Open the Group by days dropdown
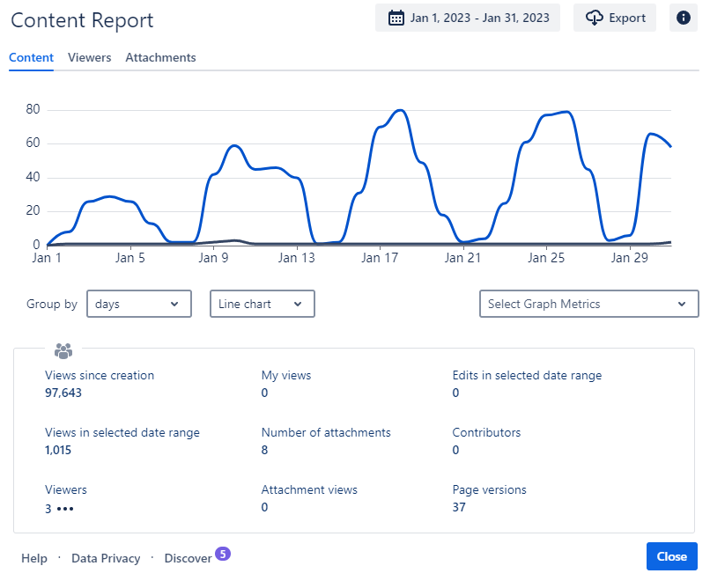Screen dimensions: 710x588 pos(139,304)
